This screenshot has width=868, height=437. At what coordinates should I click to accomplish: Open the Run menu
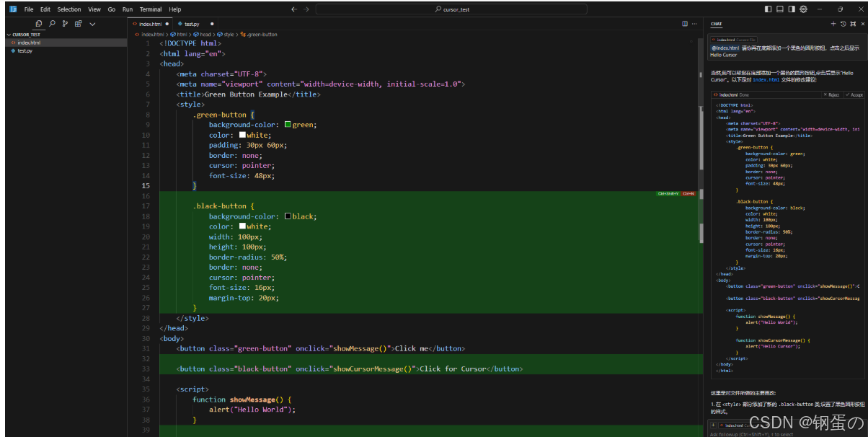point(128,9)
